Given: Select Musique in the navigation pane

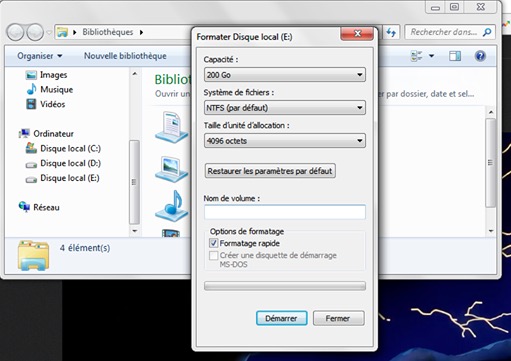Looking at the screenshot, I should pyautogui.click(x=56, y=89).
